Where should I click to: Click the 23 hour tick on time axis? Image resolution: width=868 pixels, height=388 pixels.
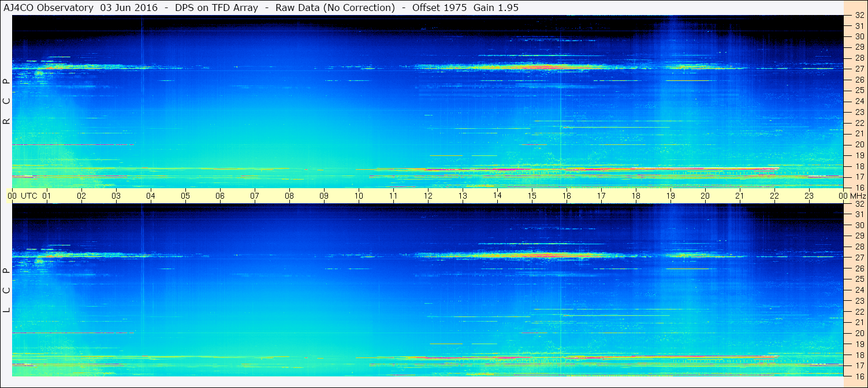tap(809, 196)
